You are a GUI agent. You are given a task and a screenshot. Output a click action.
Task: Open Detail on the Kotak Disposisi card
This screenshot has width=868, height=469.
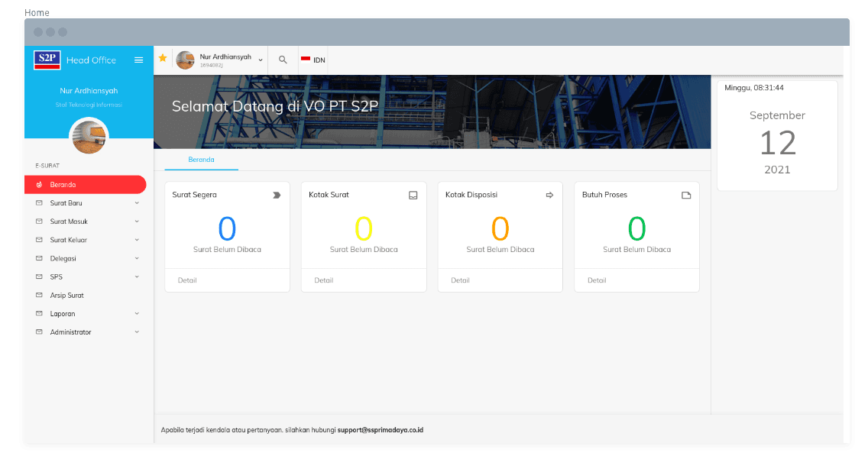coord(460,280)
